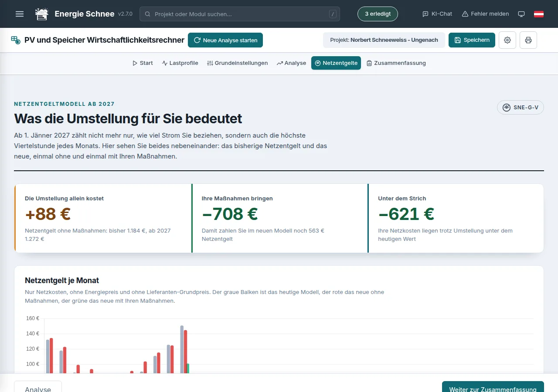Click the −708 € value
The image size is (558, 392).
tap(230, 214)
